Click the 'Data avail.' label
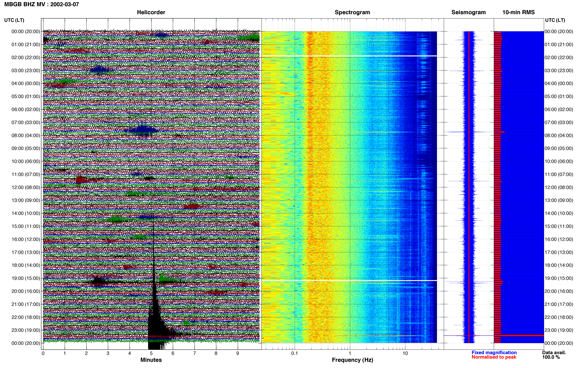This screenshot has width=588, height=368. [x=554, y=353]
